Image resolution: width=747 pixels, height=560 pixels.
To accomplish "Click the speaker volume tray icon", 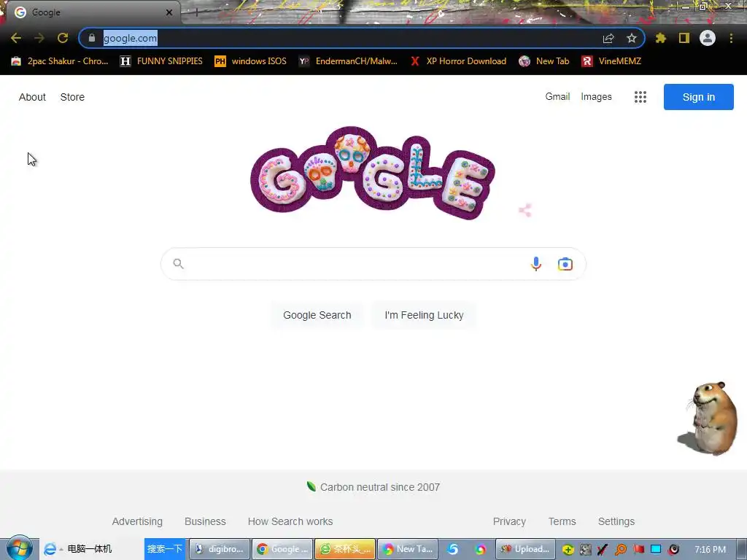I will click(x=673, y=550).
